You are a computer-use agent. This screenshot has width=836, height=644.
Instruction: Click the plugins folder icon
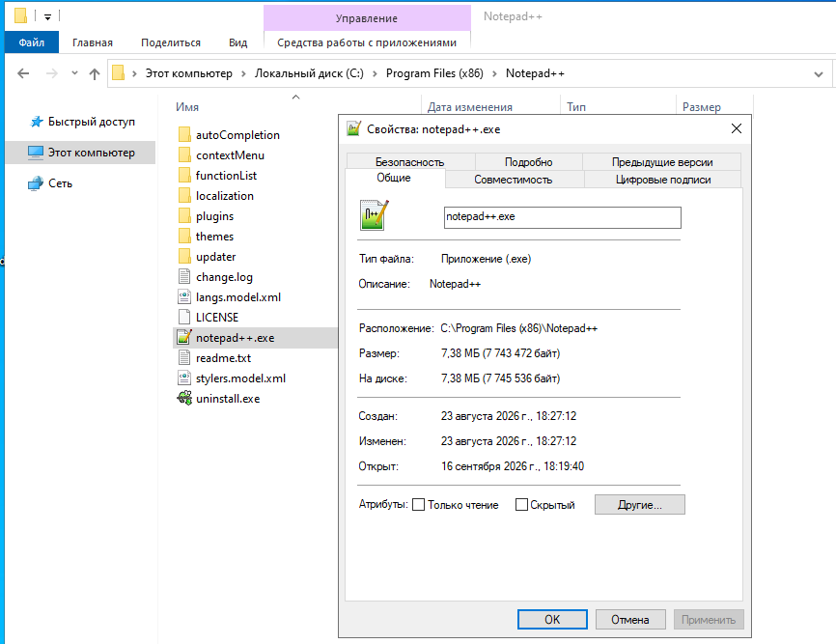pos(184,215)
